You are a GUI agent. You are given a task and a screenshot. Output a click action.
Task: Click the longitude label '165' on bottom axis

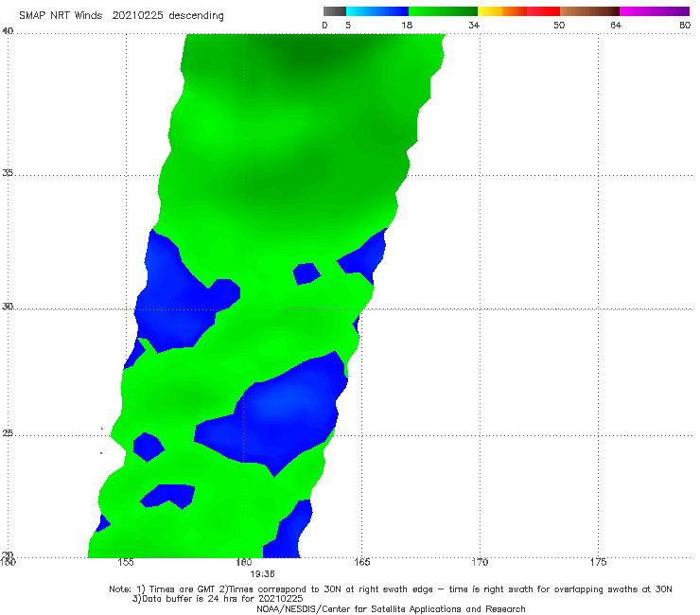(x=361, y=562)
